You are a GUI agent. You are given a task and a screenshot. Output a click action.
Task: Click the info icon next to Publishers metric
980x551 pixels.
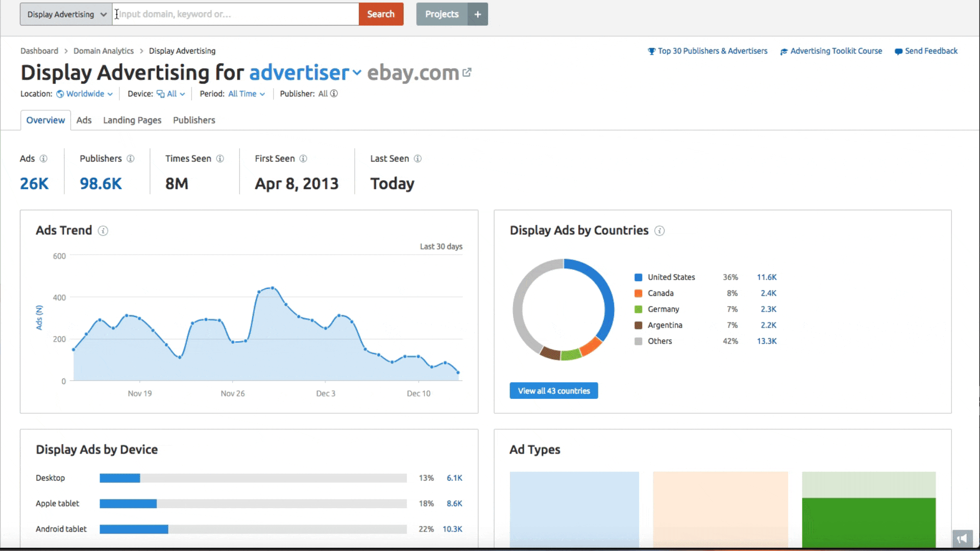tap(131, 159)
